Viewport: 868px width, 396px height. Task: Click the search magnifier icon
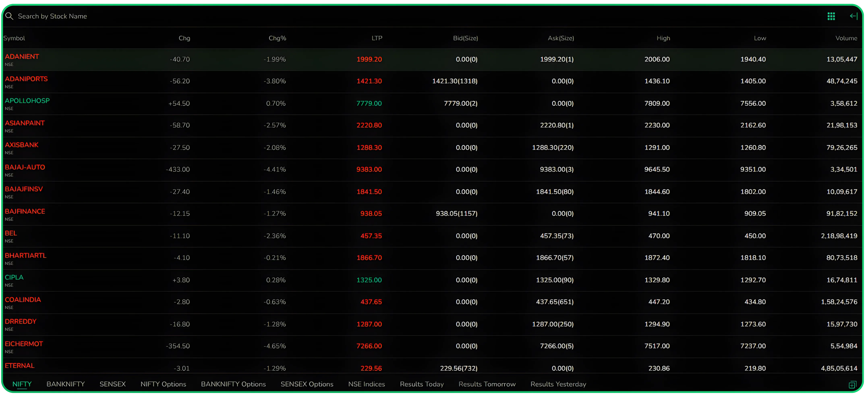click(x=9, y=16)
